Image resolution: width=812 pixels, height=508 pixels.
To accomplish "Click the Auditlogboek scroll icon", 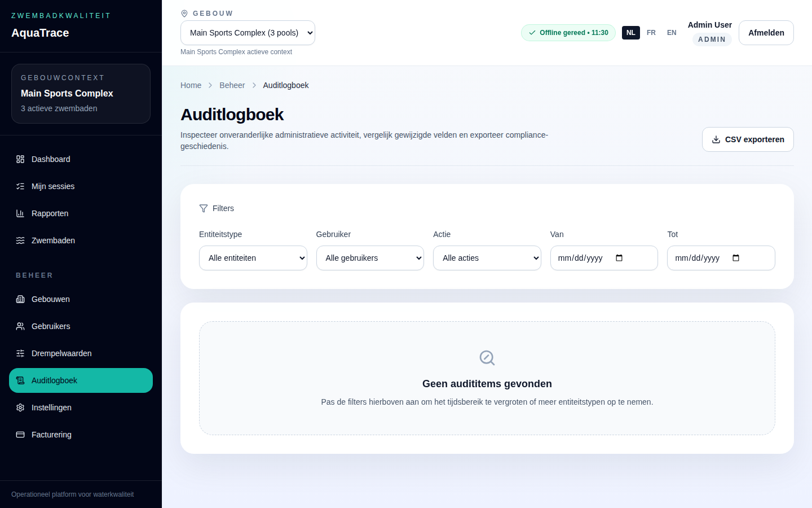I will click(20, 380).
